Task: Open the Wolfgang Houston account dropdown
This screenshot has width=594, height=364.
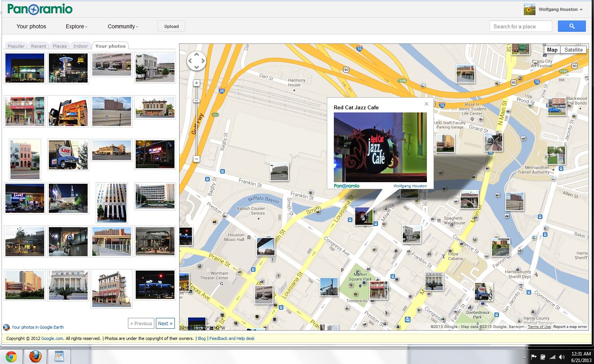Action: pos(560,9)
